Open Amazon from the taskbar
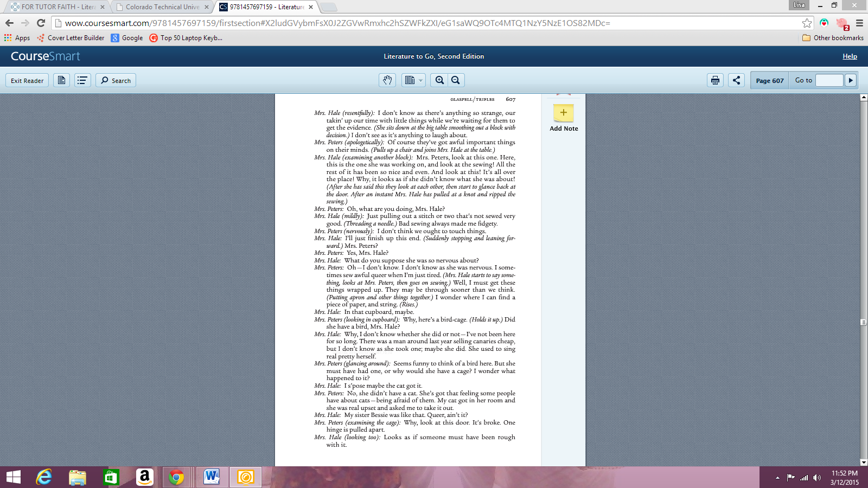This screenshot has height=488, width=868. pos(144,477)
